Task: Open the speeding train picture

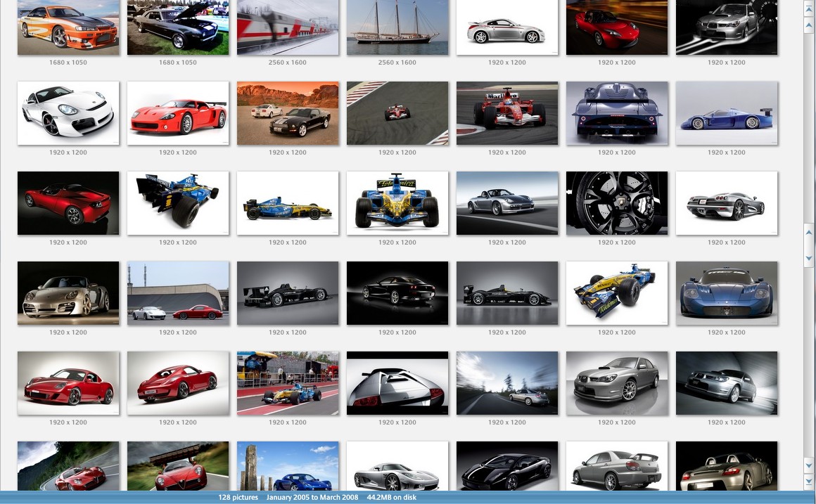Action: 288,27
